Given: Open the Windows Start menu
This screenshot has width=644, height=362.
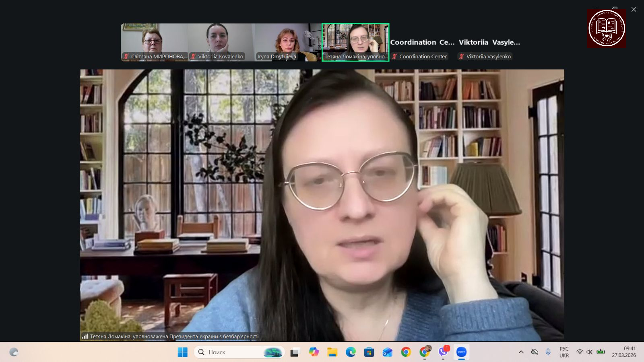Looking at the screenshot, I should 182,352.
